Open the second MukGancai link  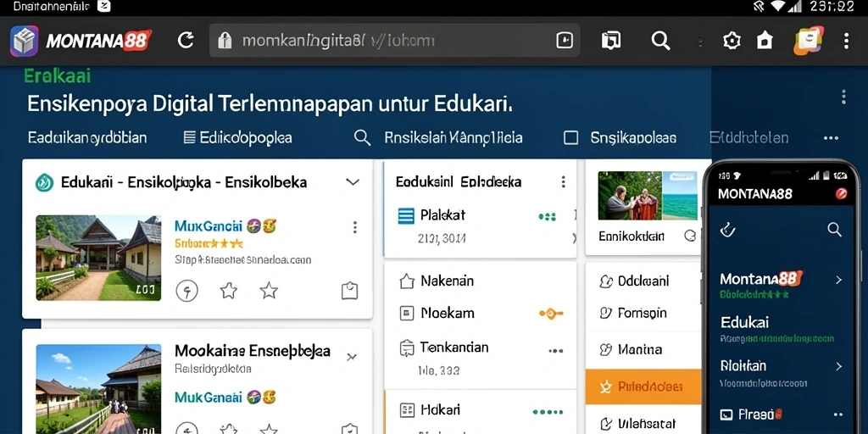pos(209,397)
